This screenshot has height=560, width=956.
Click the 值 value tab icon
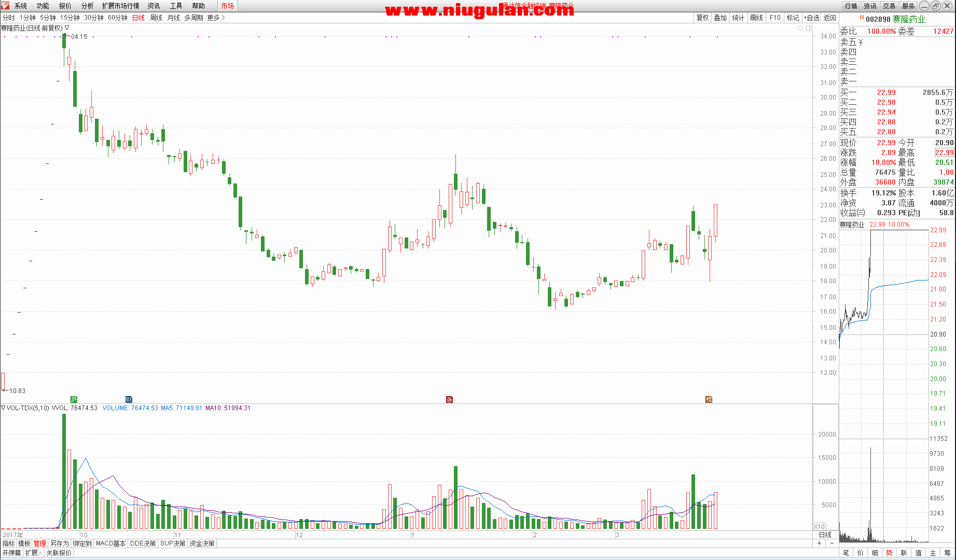(x=919, y=553)
